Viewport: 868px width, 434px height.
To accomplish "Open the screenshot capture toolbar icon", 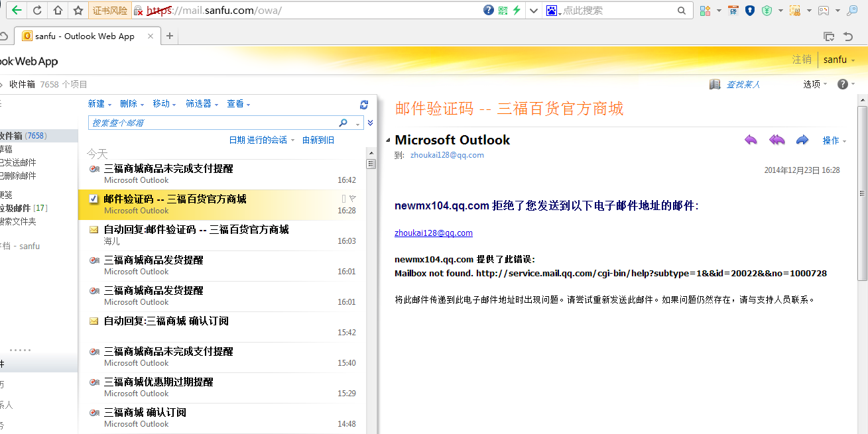I will (795, 10).
